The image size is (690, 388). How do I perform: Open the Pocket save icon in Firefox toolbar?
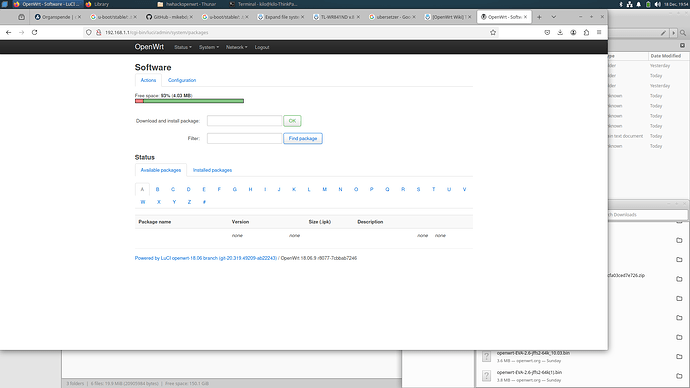tap(547, 33)
